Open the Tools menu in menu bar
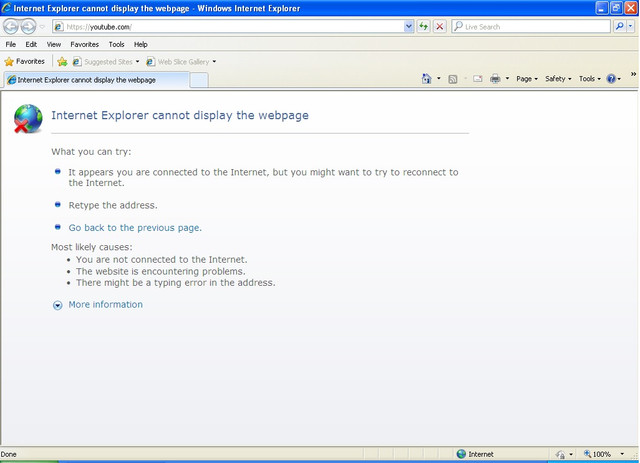Viewport: 640px width, 463px height. tap(116, 44)
